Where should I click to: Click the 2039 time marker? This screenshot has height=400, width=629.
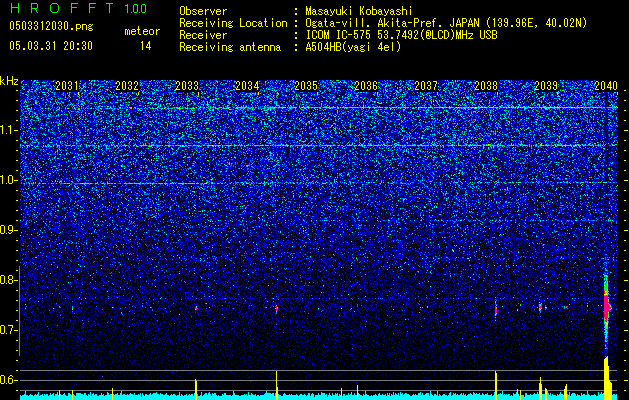546,86
